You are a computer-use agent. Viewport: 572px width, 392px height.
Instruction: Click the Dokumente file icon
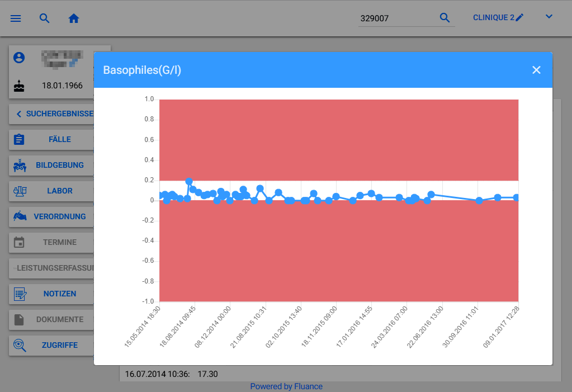pyautogui.click(x=20, y=319)
